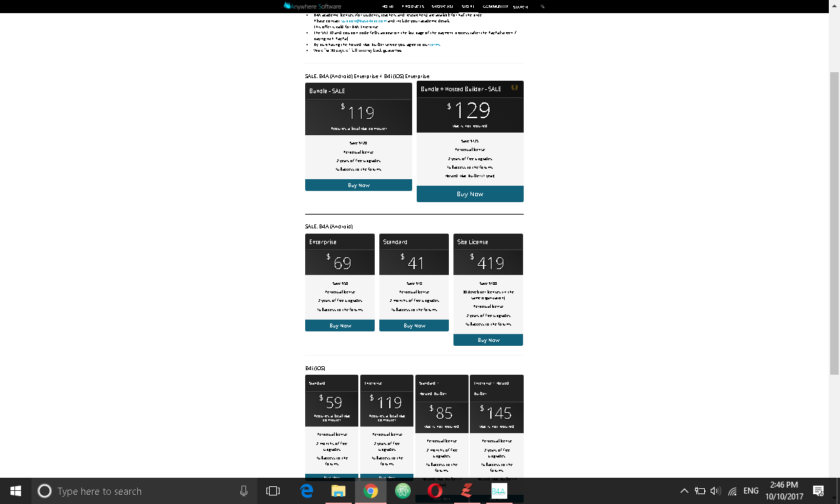Click the B4i Standard $59 price

pos(331,402)
